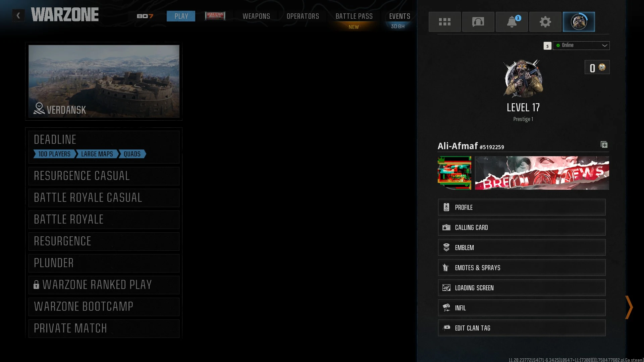Viewport: 644px width, 362px height.
Task: Open the LOADING SCREEN entry
Action: 522,288
